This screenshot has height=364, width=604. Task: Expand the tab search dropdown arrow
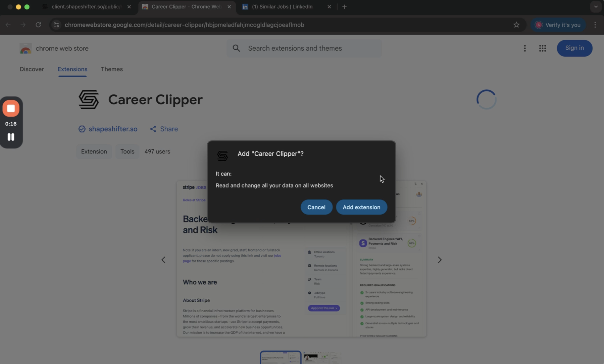coord(596,7)
